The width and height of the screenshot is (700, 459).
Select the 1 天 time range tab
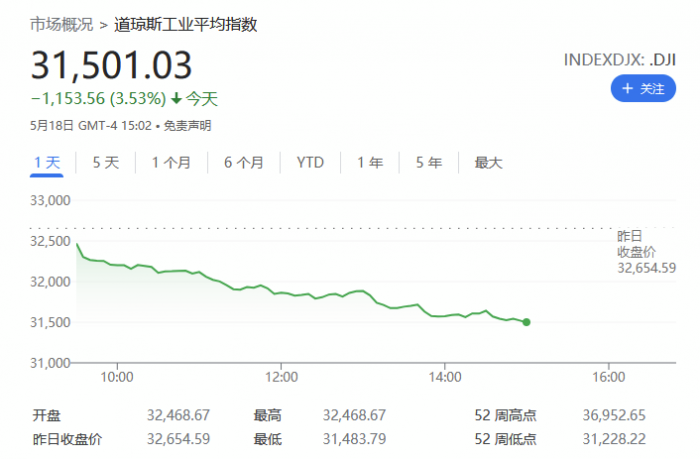point(47,162)
